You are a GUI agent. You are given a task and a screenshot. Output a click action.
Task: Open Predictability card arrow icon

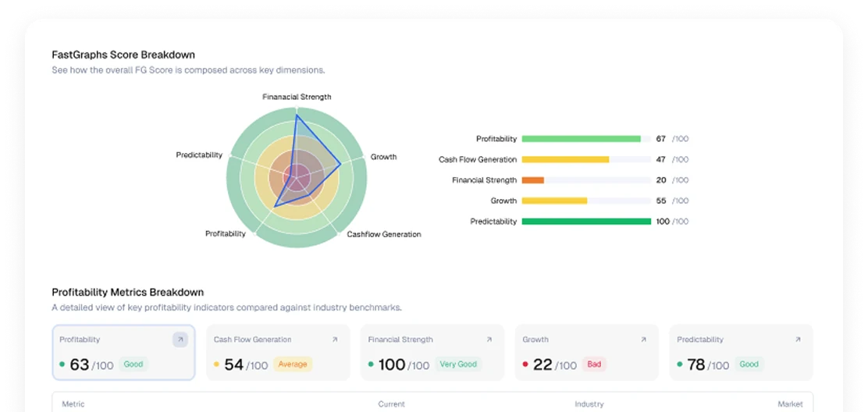point(798,339)
